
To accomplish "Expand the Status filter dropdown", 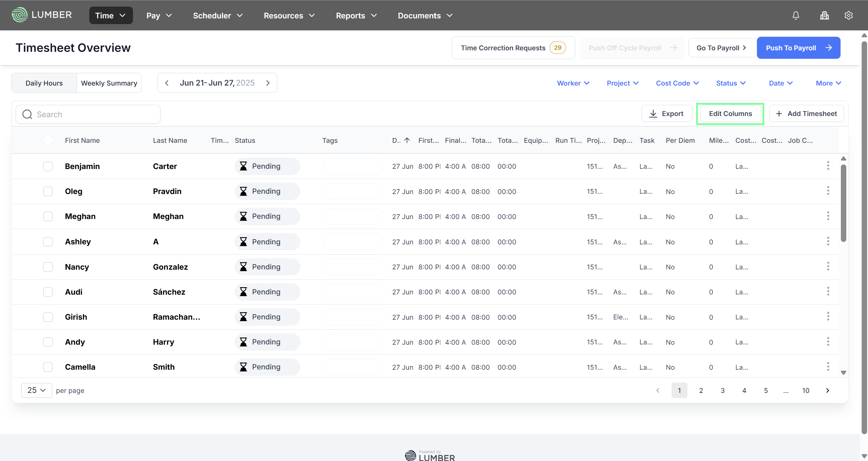I will (x=730, y=83).
